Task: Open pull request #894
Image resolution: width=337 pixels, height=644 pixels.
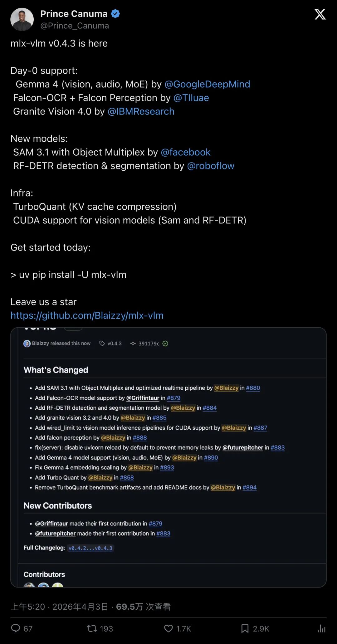Action: 250,487
